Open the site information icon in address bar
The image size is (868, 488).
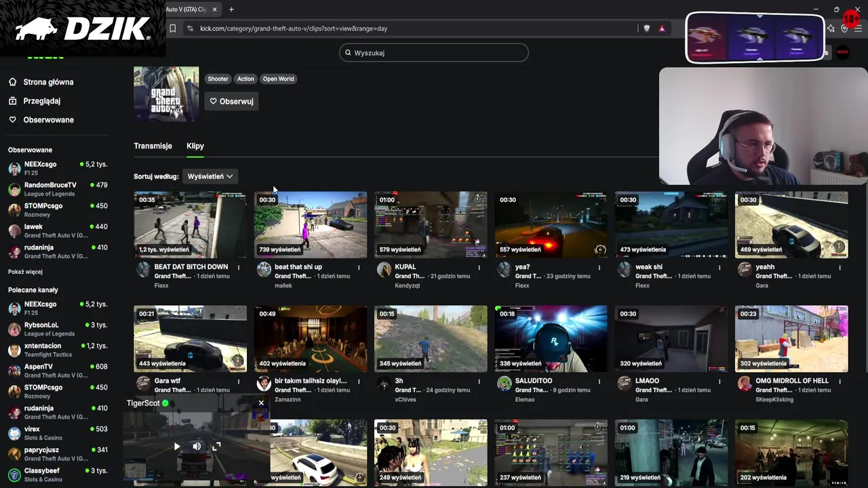(190, 28)
